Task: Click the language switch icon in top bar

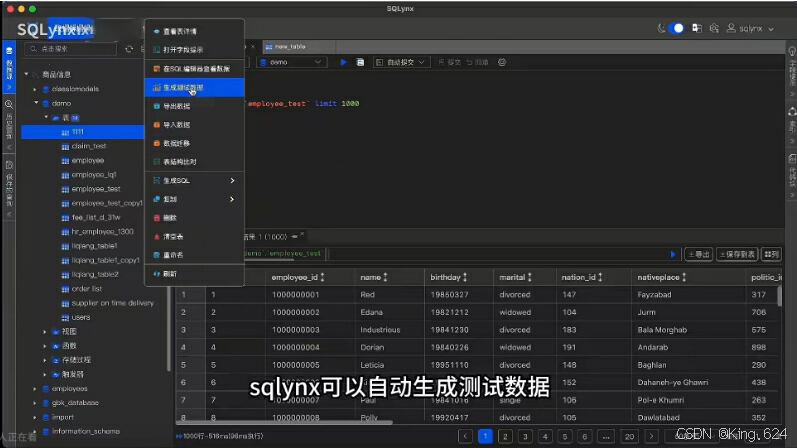Action: [x=697, y=28]
